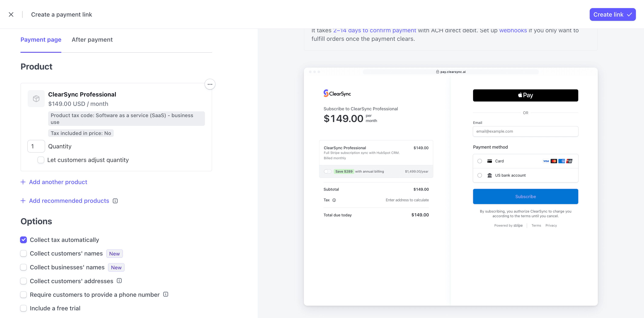Disable Collect tax automatically

coord(23,240)
